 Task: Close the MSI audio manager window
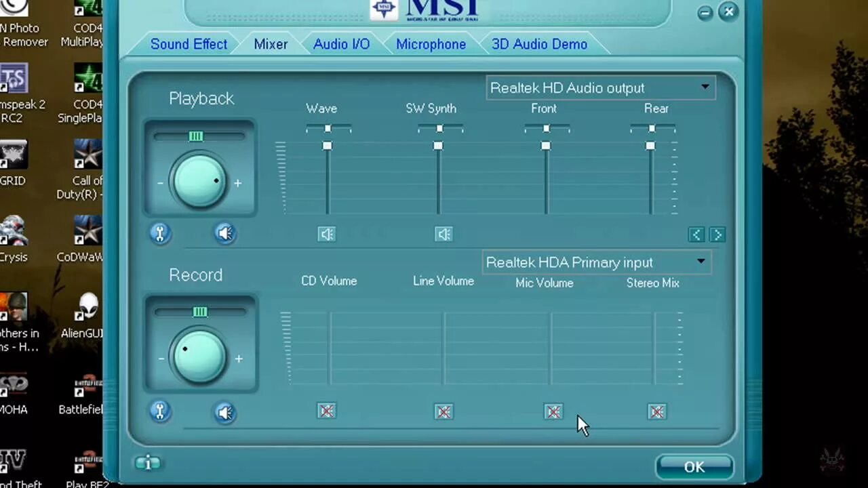[x=729, y=12]
